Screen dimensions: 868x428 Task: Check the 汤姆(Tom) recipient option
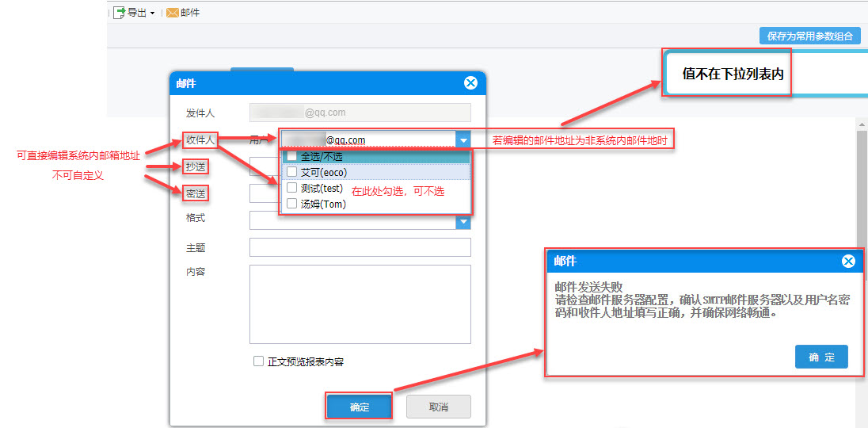tap(291, 204)
